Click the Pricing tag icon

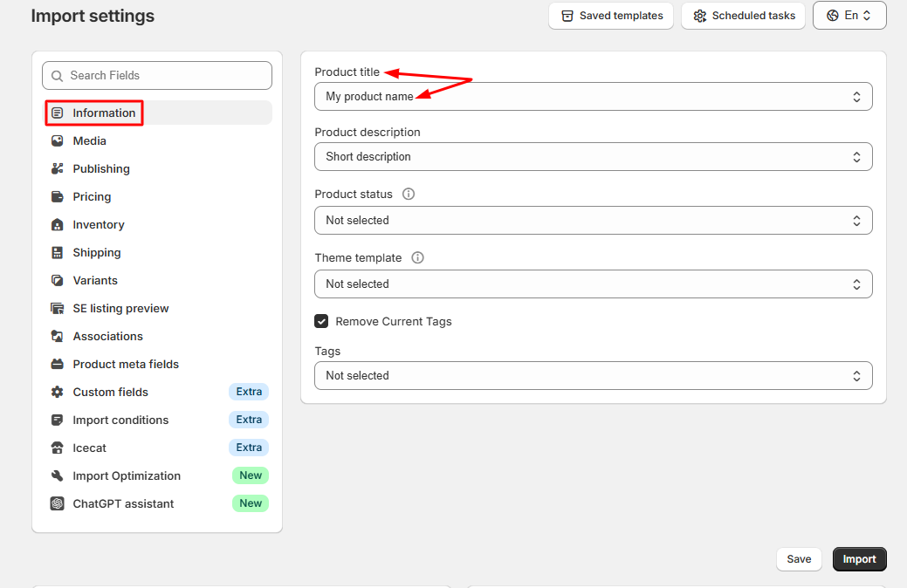tap(58, 196)
